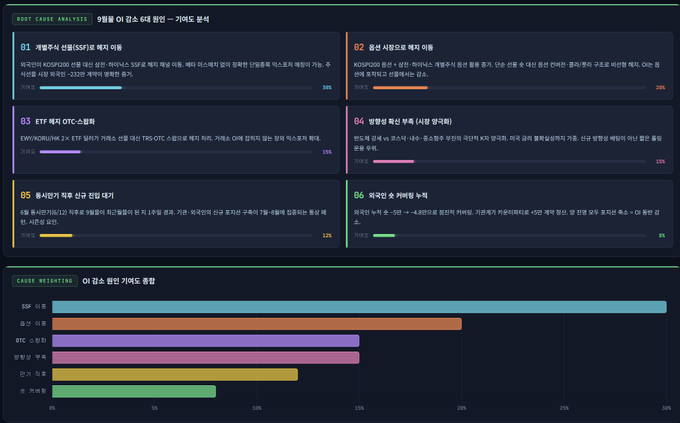The image size is (680, 423).
Task: Click the 20% value in the options card
Action: tap(660, 88)
